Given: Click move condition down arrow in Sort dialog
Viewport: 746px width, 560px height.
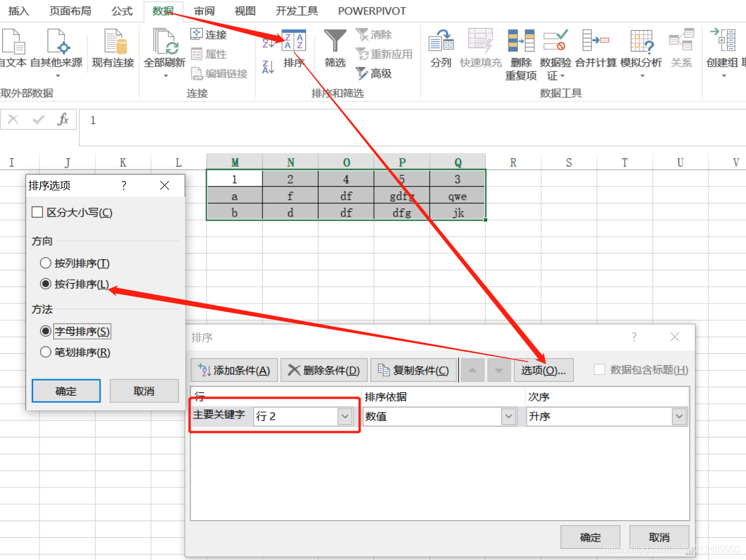Looking at the screenshot, I should click(499, 370).
